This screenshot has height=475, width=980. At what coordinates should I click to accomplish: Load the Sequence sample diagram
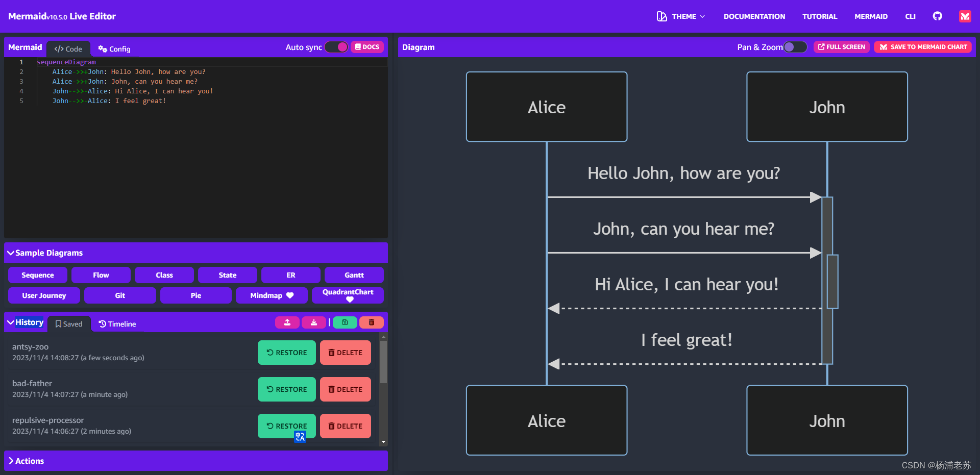[38, 275]
